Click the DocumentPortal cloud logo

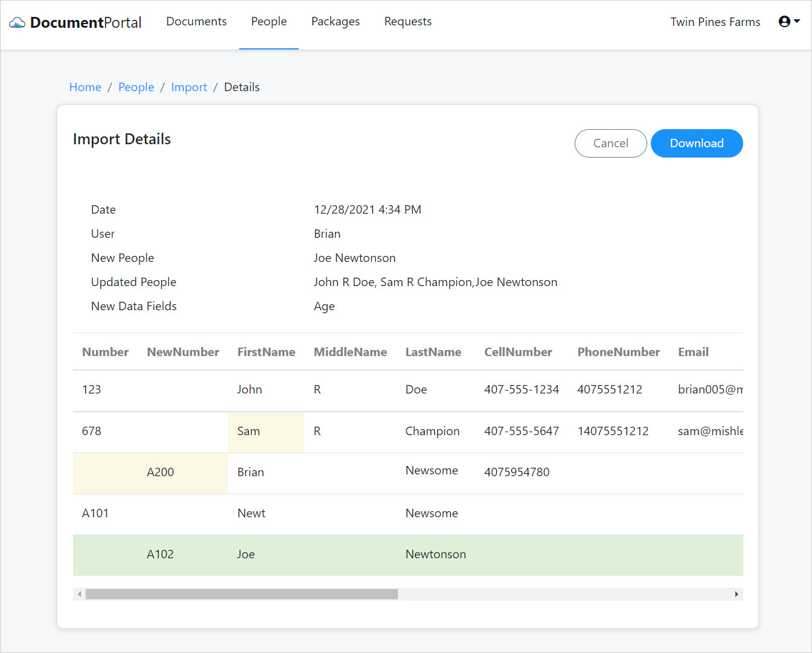pyautogui.click(x=18, y=22)
